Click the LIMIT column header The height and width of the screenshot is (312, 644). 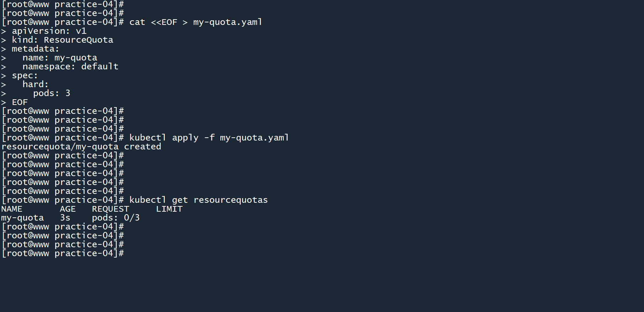coord(169,209)
